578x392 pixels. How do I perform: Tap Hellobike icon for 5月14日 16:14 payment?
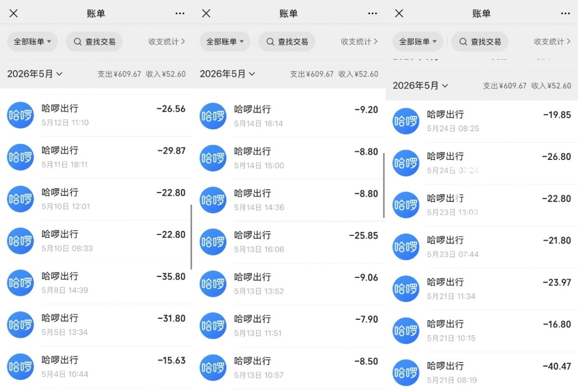(x=213, y=116)
